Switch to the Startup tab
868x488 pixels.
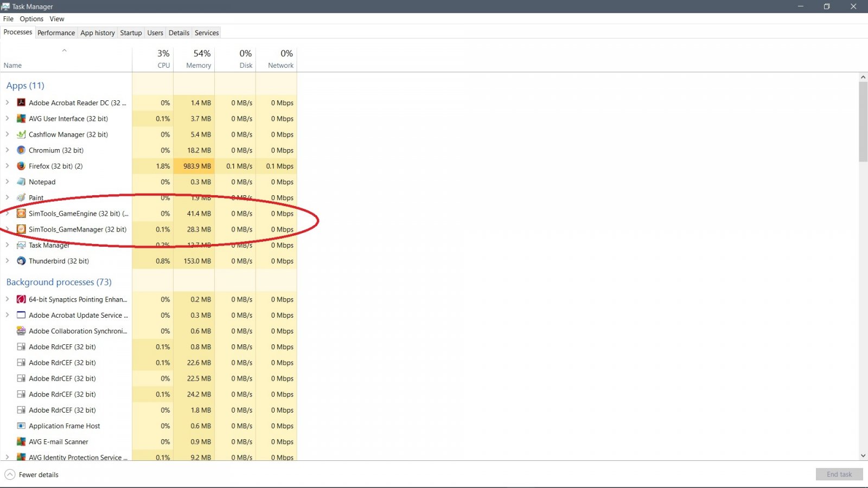click(x=131, y=33)
